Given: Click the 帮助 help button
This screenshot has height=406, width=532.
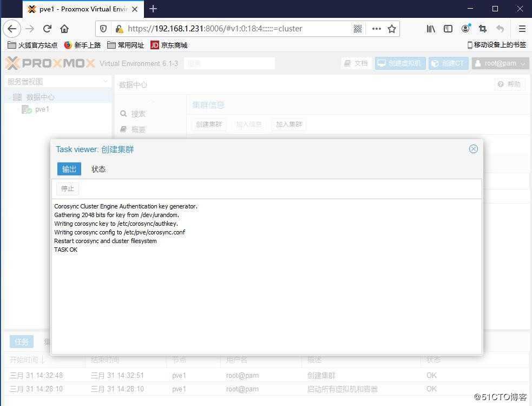Looking at the screenshot, I should coord(509,84).
